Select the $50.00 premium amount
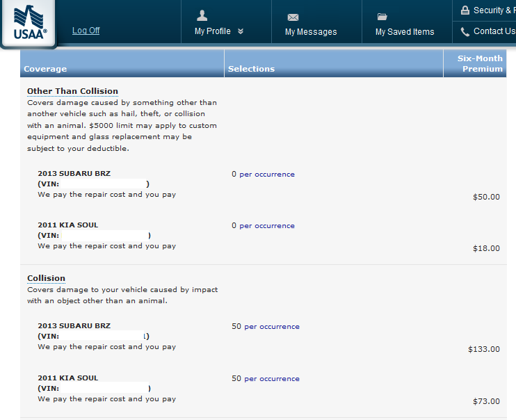 point(486,197)
